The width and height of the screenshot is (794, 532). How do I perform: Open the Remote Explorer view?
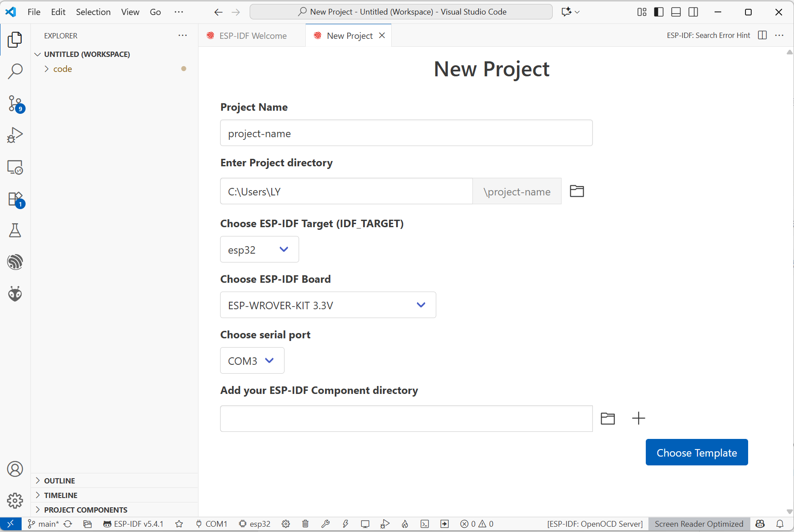(15, 167)
